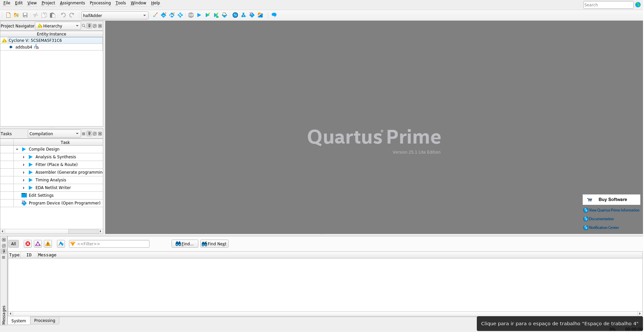
Task: Open the Programmer toolbar icon
Action: tap(252, 15)
